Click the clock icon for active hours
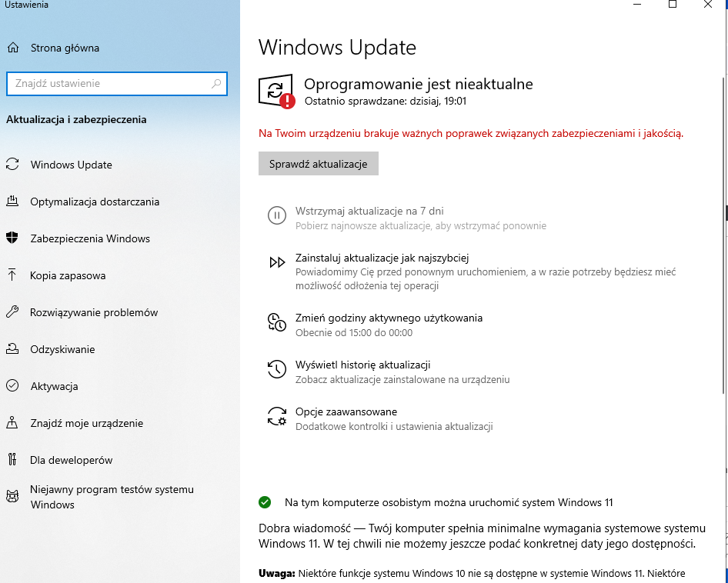The height and width of the screenshot is (583, 728). (277, 322)
